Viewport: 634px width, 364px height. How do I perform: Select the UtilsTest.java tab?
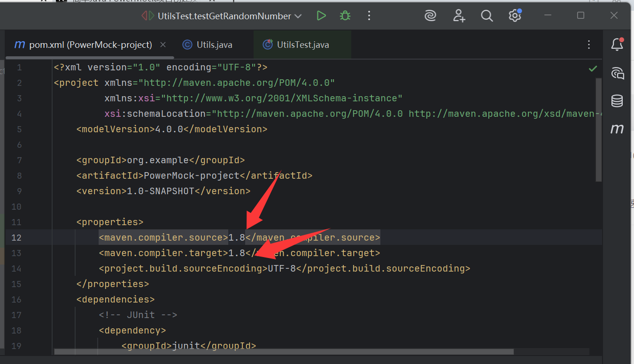(302, 45)
